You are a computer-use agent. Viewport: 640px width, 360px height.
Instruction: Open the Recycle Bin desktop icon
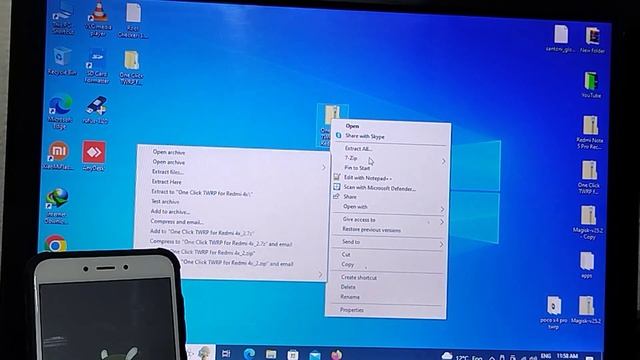pyautogui.click(x=62, y=61)
